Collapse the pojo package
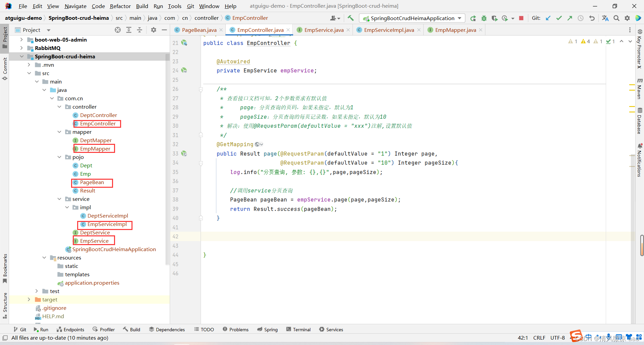This screenshot has height=345, width=644. pyautogui.click(x=59, y=157)
